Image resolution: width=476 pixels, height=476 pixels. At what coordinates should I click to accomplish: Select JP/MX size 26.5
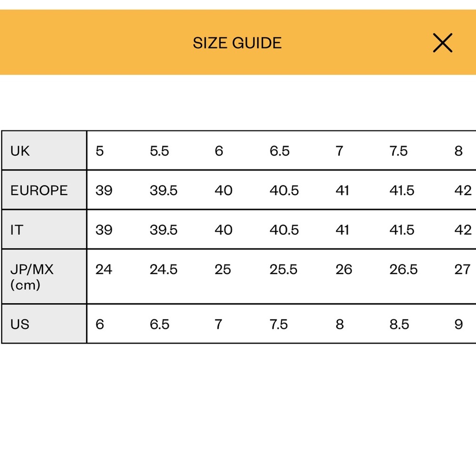tap(404, 269)
